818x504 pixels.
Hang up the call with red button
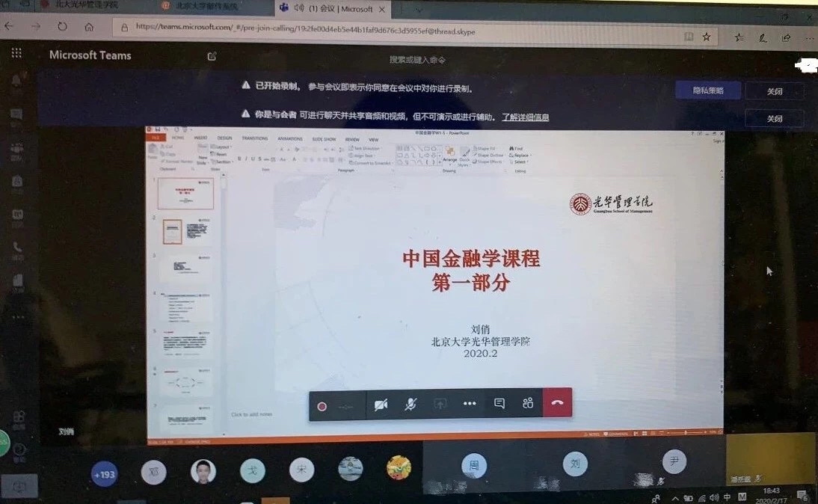(x=557, y=404)
